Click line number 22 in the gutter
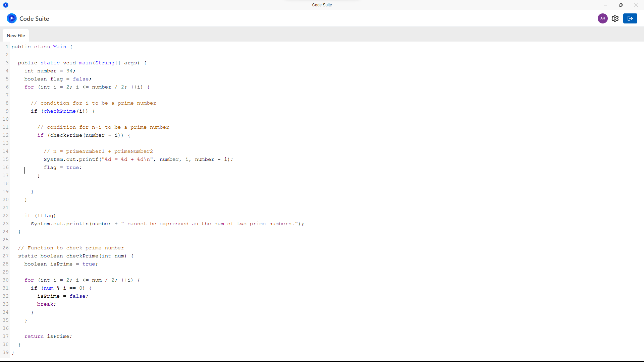 [6, 216]
